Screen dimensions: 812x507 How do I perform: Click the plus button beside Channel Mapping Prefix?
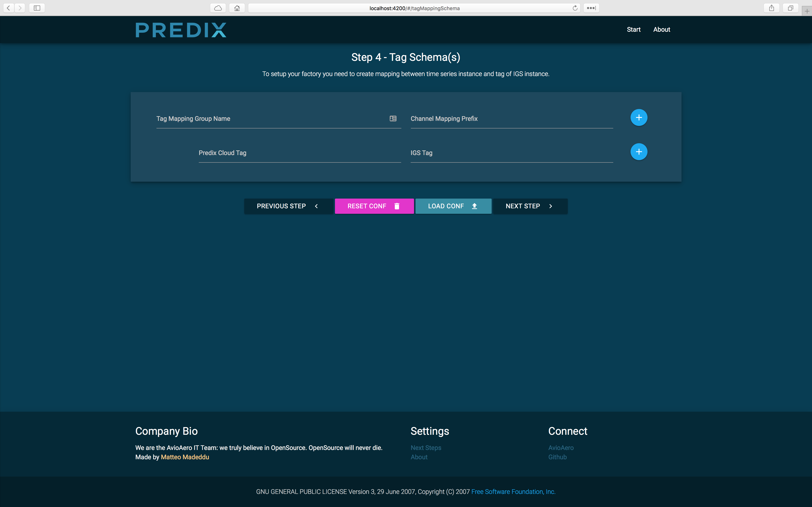point(639,118)
